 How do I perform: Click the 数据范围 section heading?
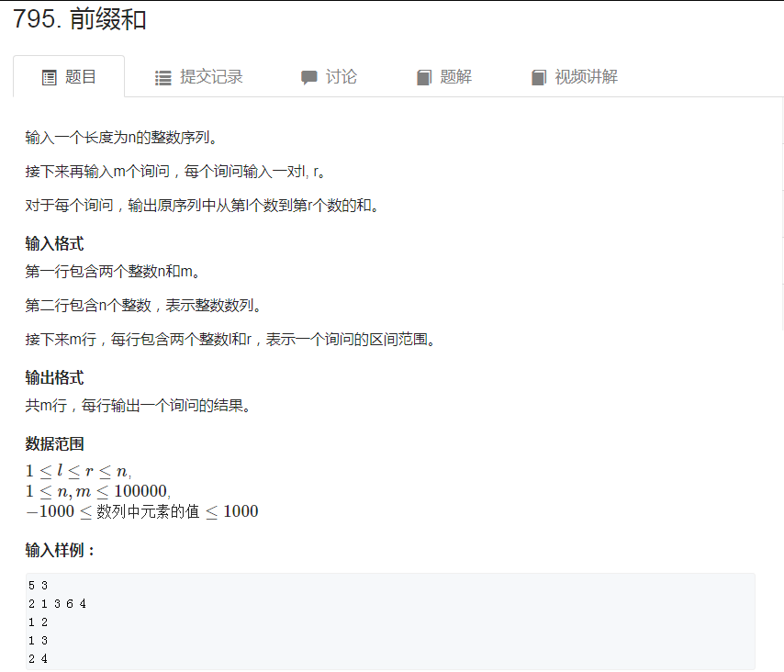(x=54, y=442)
